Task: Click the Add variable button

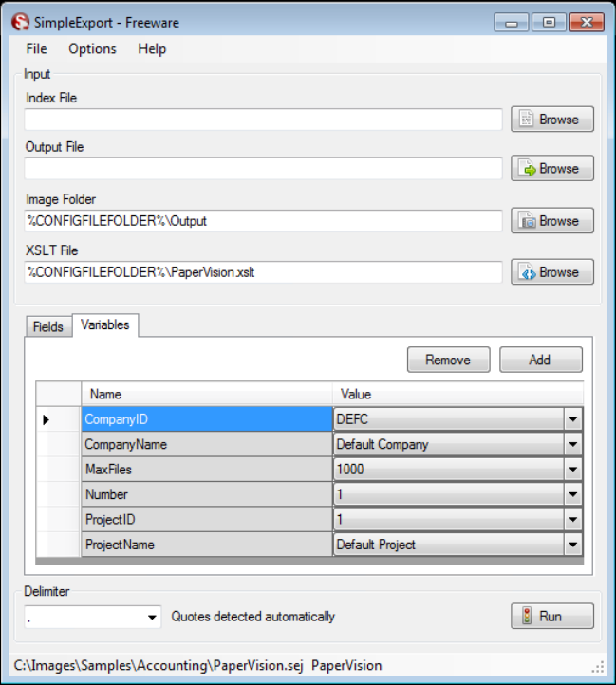Action: tap(541, 360)
